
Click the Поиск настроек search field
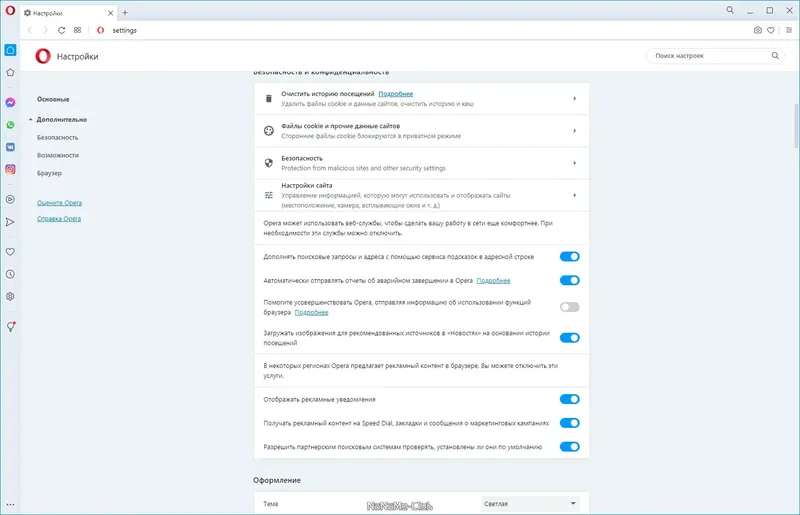click(715, 56)
